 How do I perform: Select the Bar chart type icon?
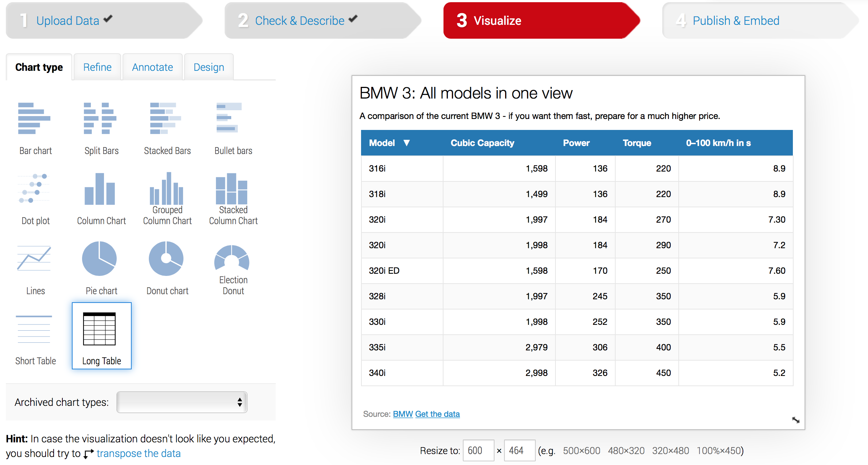click(x=35, y=118)
